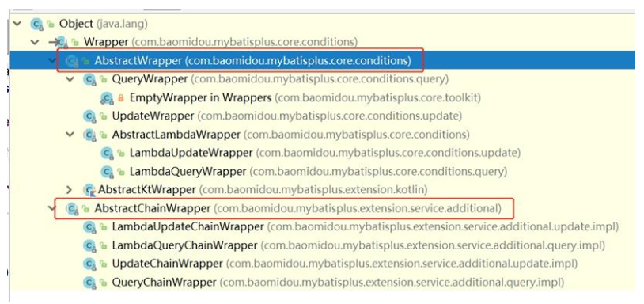Click the LambdaQueryWrapper class icon
The width and height of the screenshot is (644, 304).
(x=108, y=171)
